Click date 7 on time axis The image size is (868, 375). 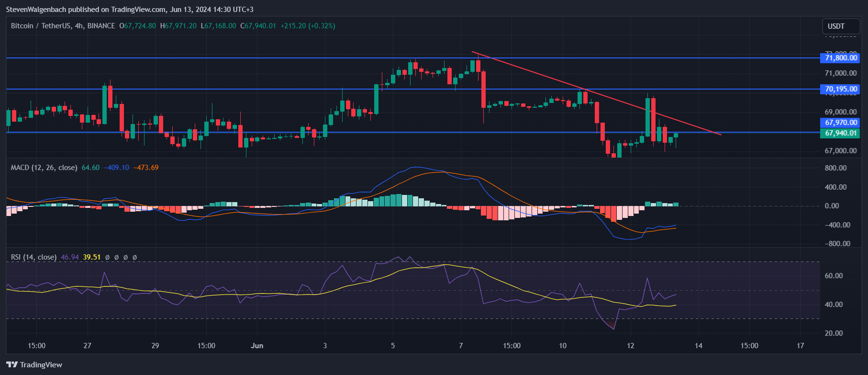click(x=461, y=346)
